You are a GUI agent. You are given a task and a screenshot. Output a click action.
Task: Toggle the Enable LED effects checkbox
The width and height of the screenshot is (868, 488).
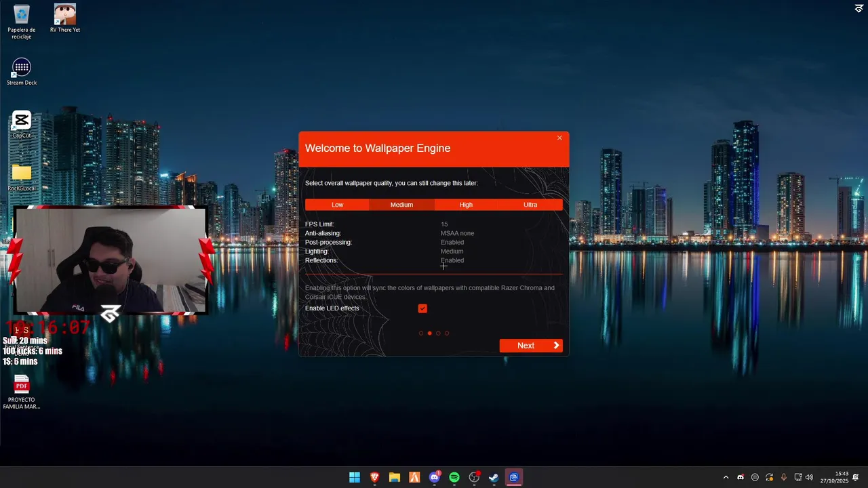point(422,308)
